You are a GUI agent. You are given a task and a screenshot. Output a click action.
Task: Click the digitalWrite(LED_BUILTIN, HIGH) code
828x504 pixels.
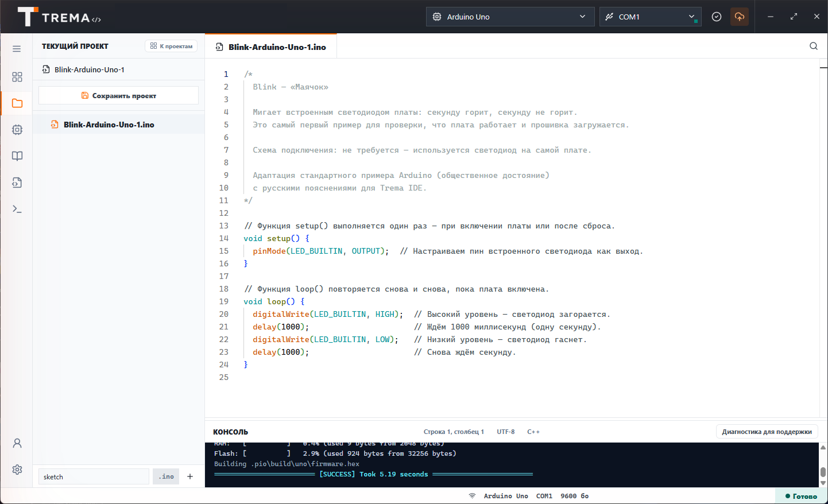[x=328, y=314]
